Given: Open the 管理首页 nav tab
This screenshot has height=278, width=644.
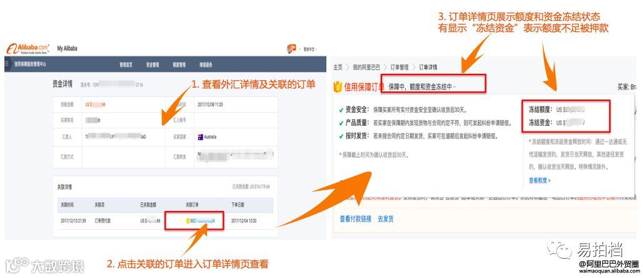Looking at the screenshot, I should [126, 65].
